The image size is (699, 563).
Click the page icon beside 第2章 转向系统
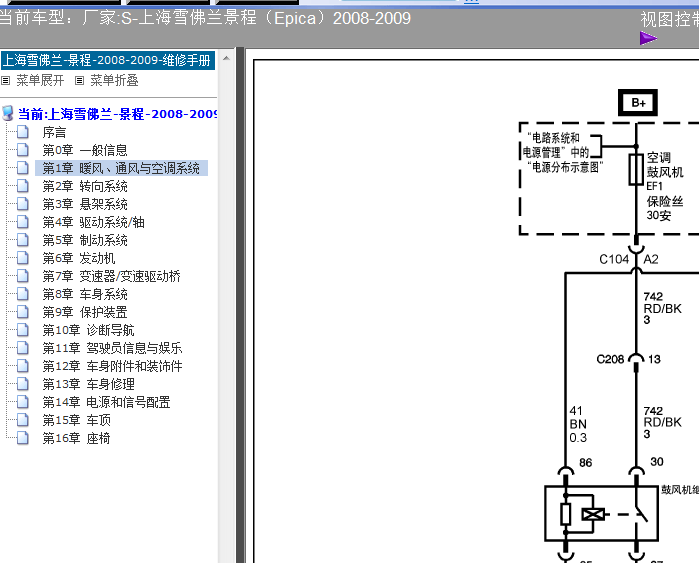tap(23, 186)
